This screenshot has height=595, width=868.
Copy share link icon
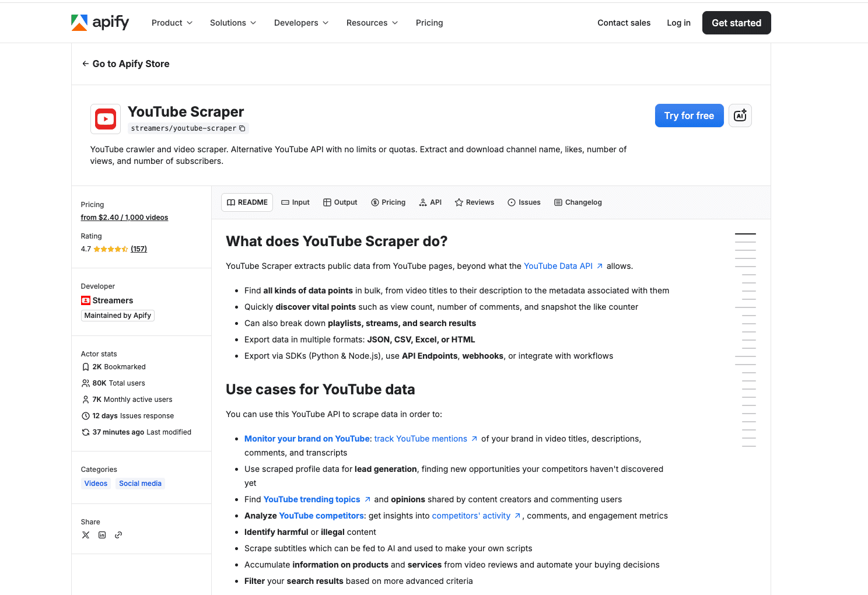click(118, 535)
